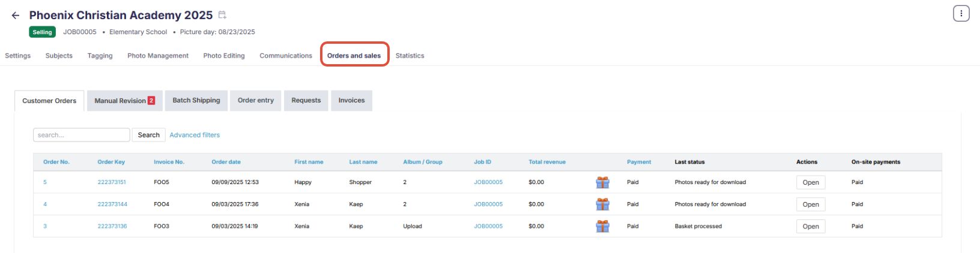Screen dimensions: 980x253
Task: Open the Tagging tab
Action: [100, 56]
